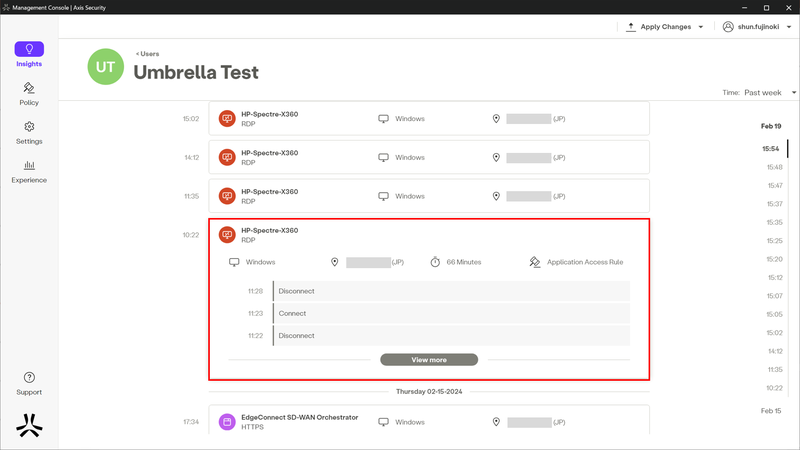Click the Apply Changes button label
Image resolution: width=800 pixels, height=450 pixels.
(665, 27)
